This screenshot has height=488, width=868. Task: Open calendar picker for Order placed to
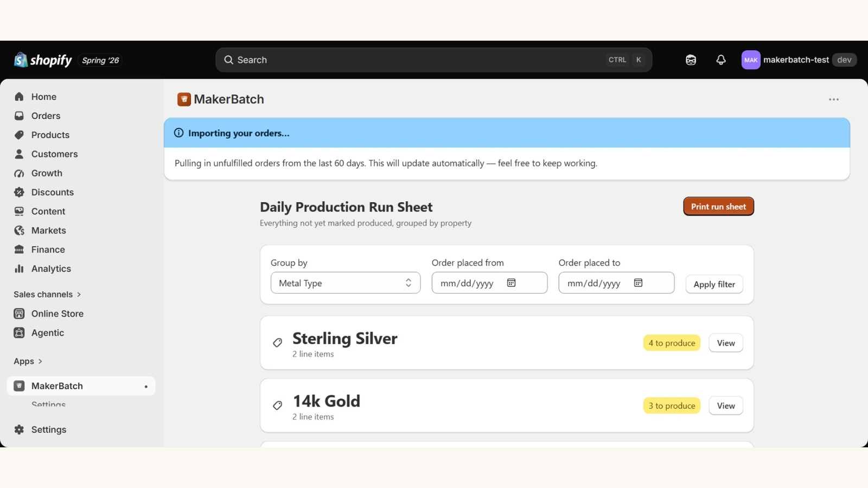[x=638, y=282]
